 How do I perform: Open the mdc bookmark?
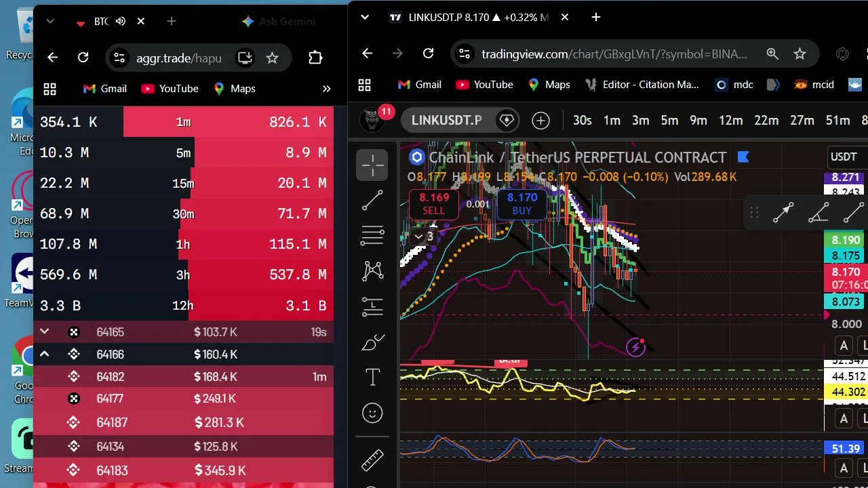[734, 85]
